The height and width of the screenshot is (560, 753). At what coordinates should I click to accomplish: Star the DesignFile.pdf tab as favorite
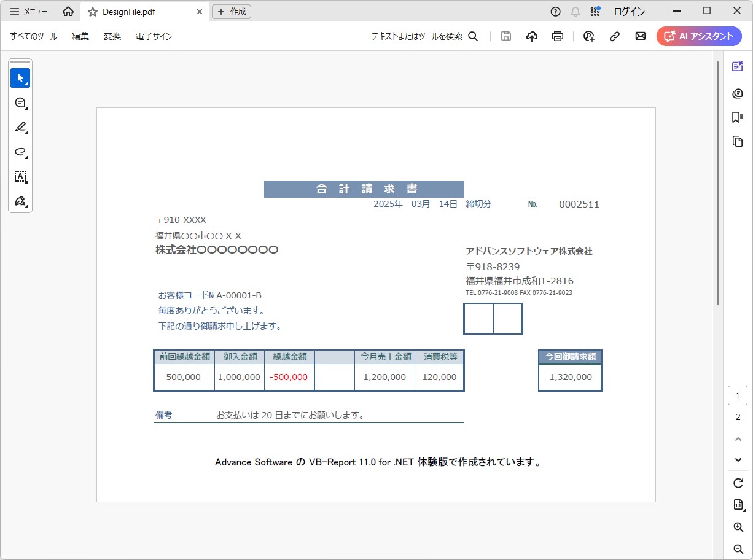93,12
